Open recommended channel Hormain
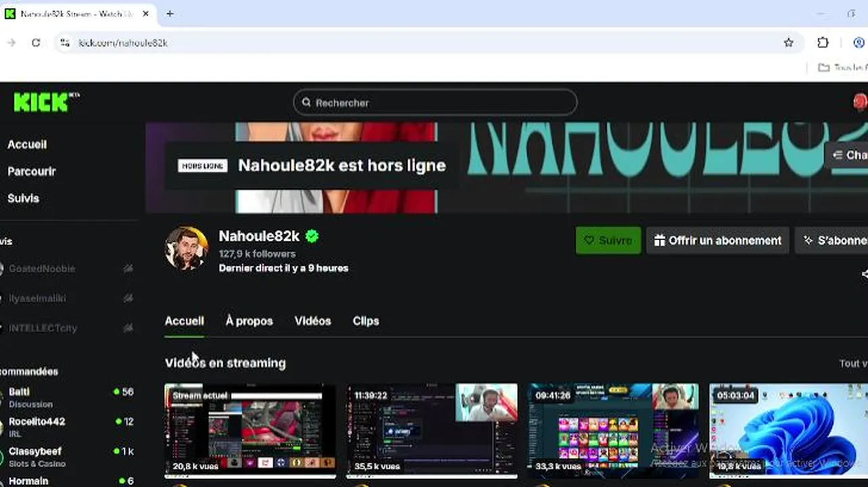This screenshot has width=868, height=487. (68, 481)
